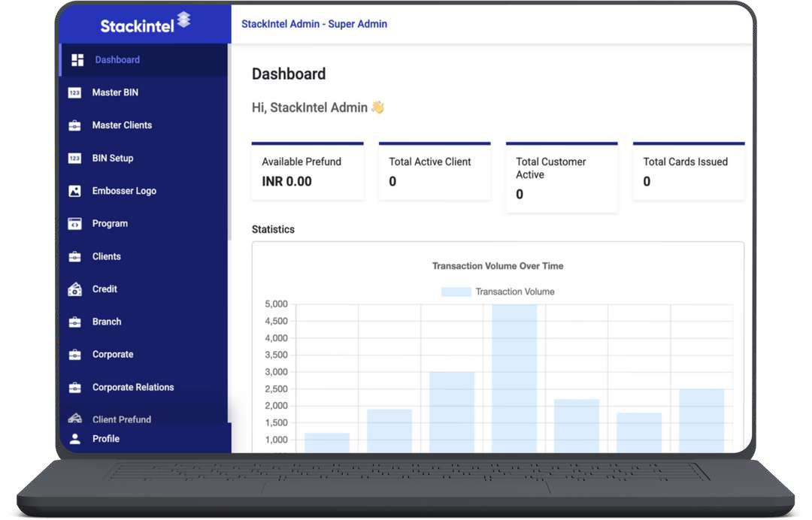812x520 pixels.
Task: Open Embosser Logo via its image icon
Action: (x=75, y=190)
